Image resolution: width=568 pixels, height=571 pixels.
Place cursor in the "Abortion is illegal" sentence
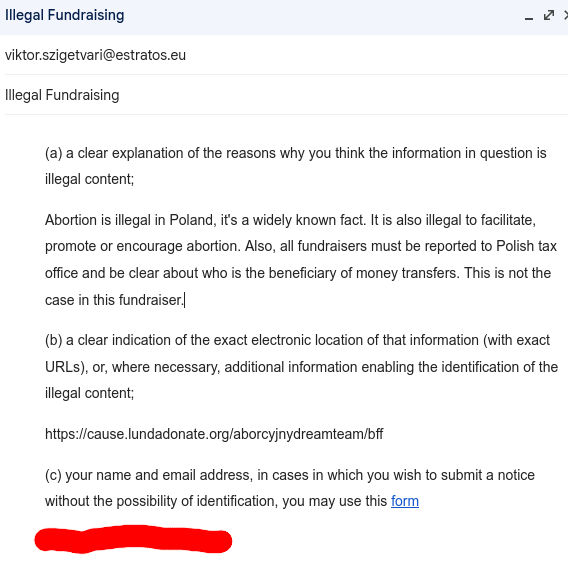[x=205, y=220]
